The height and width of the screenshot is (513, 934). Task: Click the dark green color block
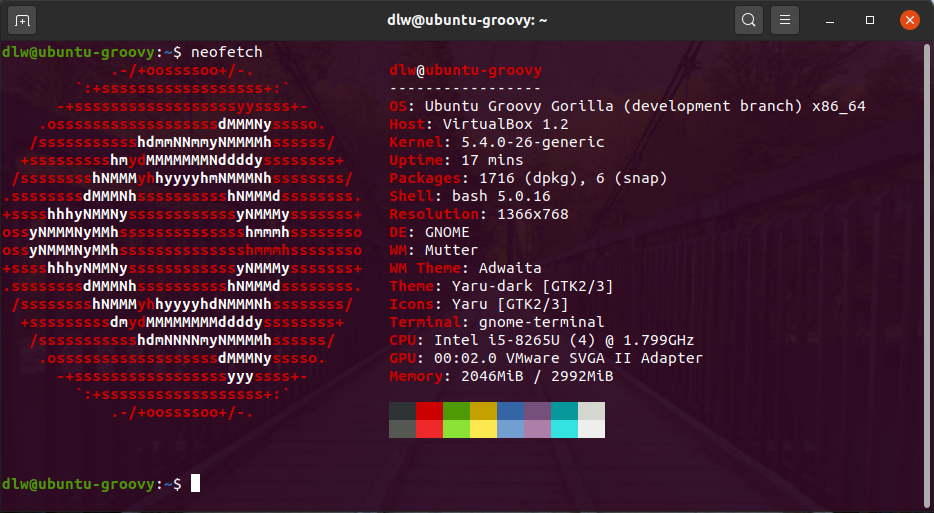(456, 411)
